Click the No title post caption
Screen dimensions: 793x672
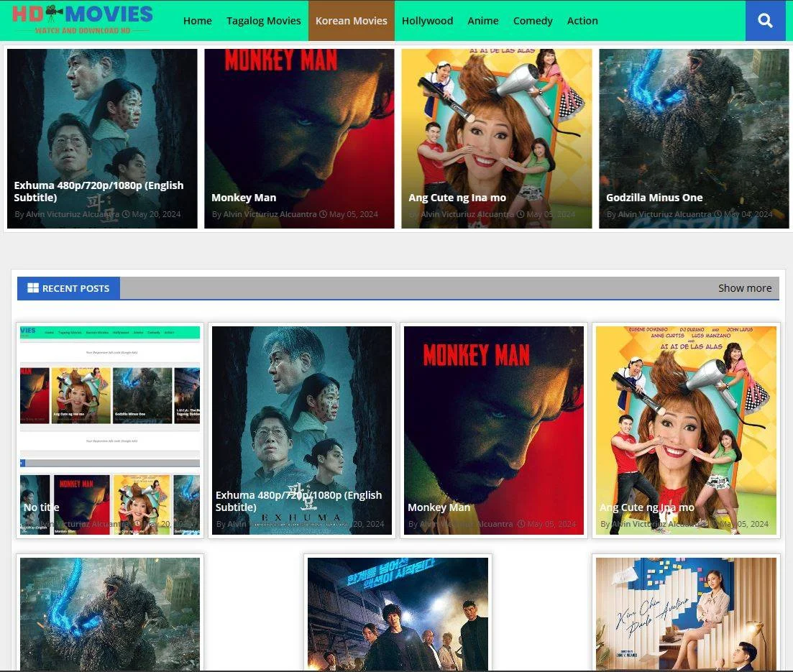(x=42, y=507)
